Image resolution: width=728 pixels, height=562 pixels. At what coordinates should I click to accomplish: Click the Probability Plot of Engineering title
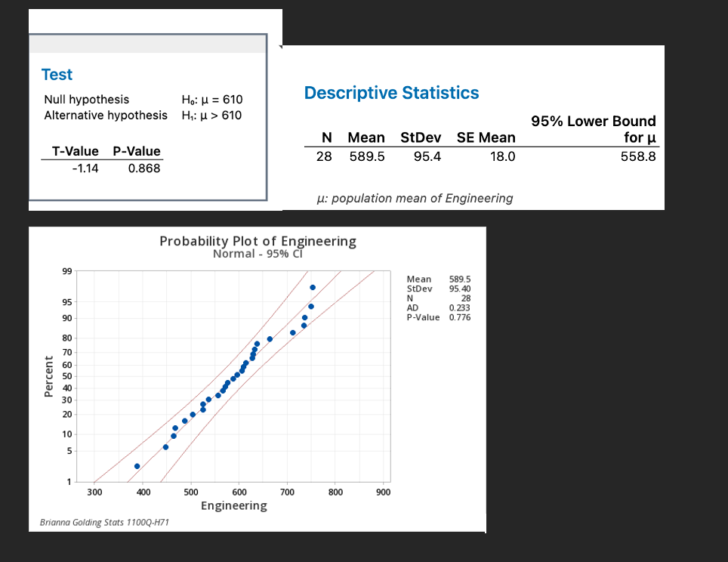click(258, 240)
